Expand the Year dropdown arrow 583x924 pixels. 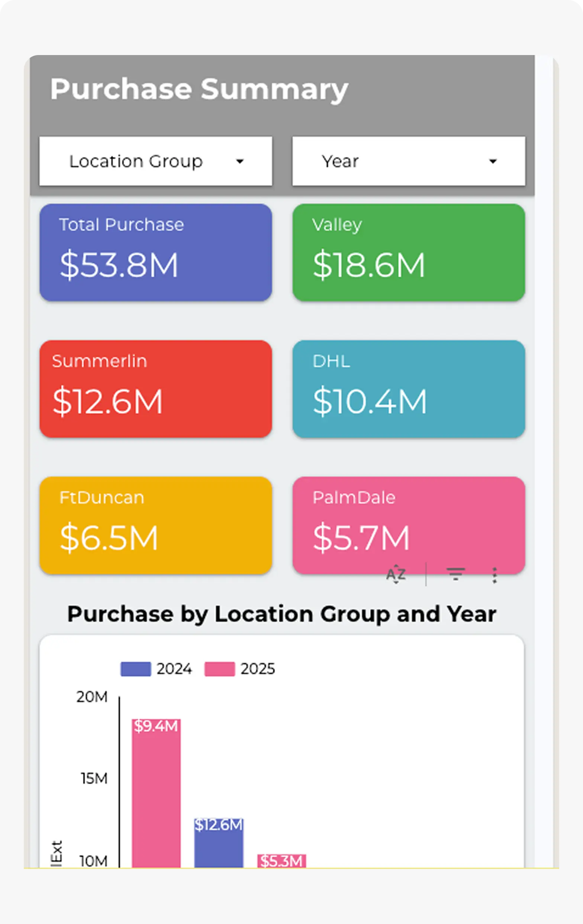coord(493,161)
